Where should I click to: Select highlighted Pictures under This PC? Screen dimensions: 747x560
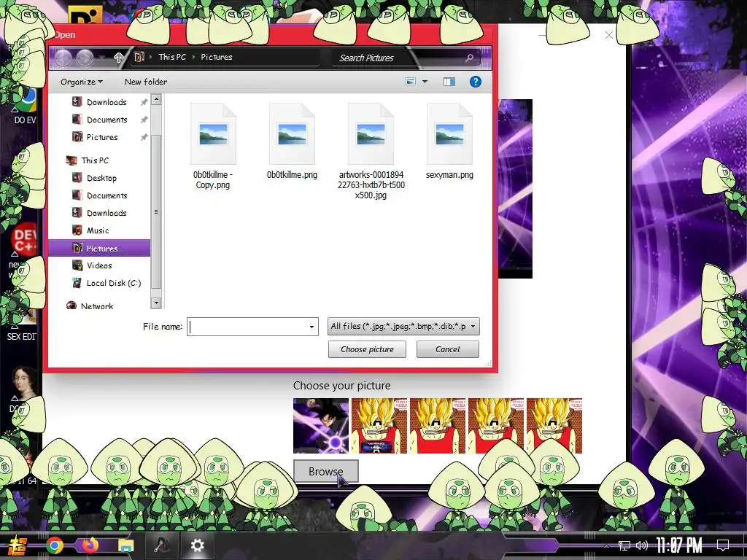click(x=99, y=248)
